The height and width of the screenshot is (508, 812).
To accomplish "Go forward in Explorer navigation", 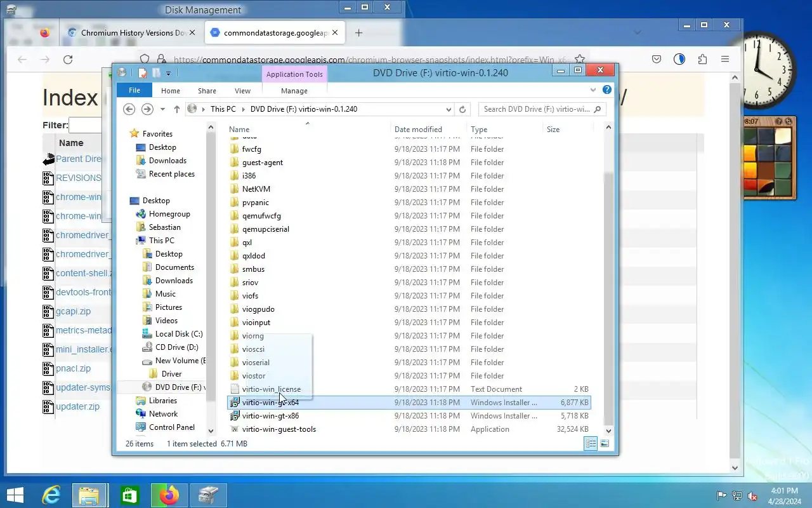I will [x=147, y=109].
